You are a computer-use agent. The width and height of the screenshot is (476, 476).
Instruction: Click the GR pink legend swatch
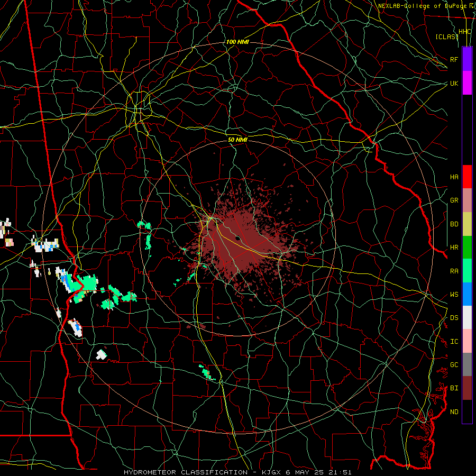pos(467,200)
